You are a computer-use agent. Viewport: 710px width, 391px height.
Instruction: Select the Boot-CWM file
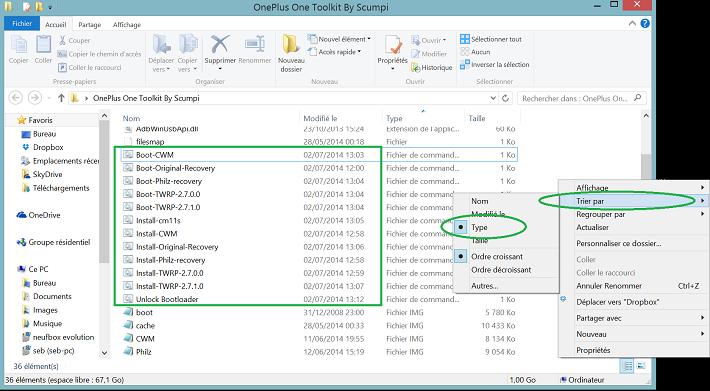tap(319, 155)
